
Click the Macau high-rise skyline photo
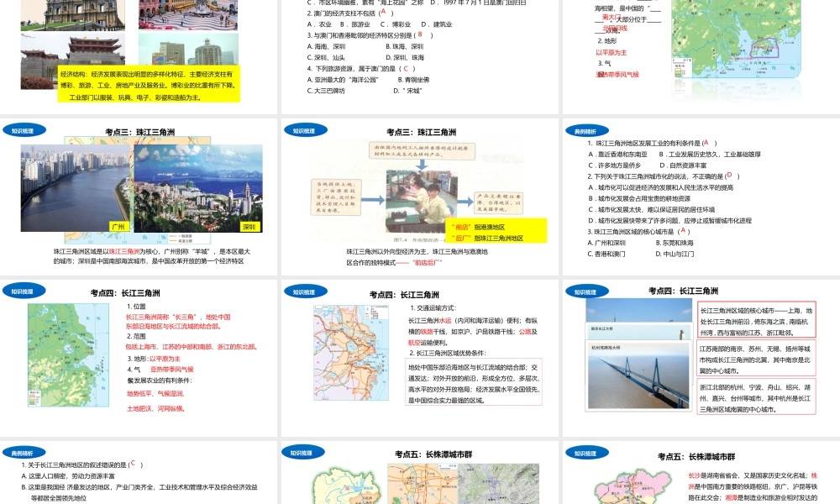point(188,50)
